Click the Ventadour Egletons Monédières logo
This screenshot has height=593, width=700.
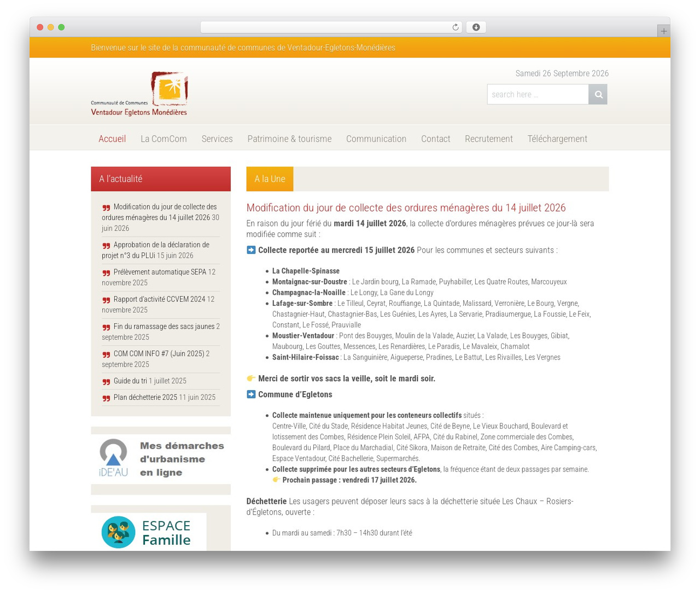click(x=139, y=94)
